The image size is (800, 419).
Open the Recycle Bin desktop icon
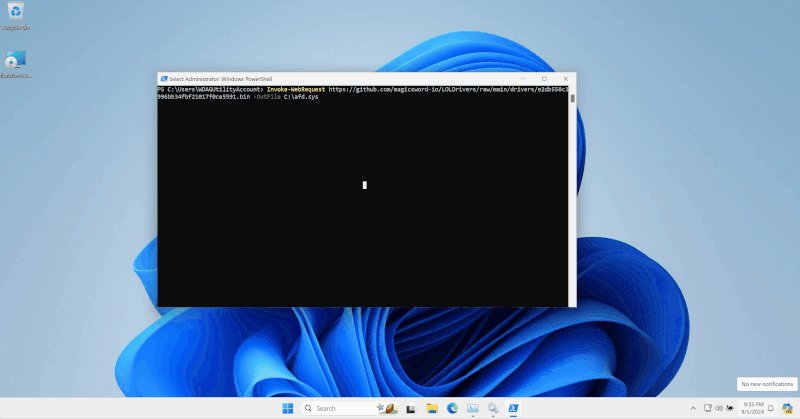tap(15, 17)
